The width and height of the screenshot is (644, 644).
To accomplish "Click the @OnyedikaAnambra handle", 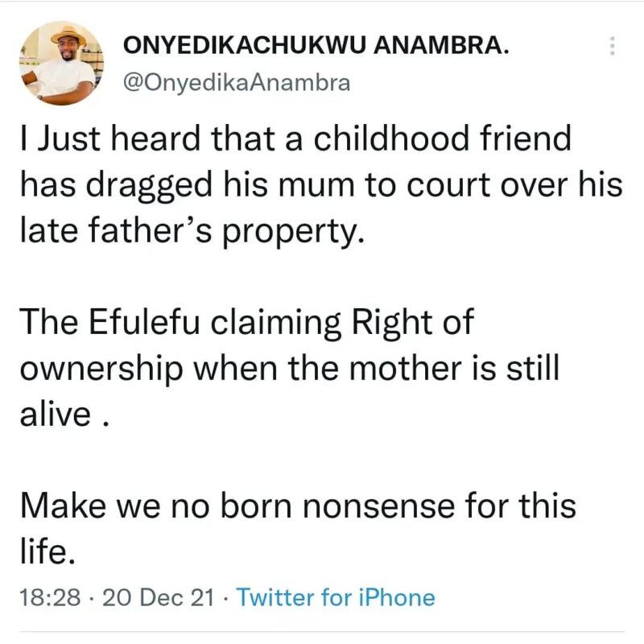I will (236, 83).
